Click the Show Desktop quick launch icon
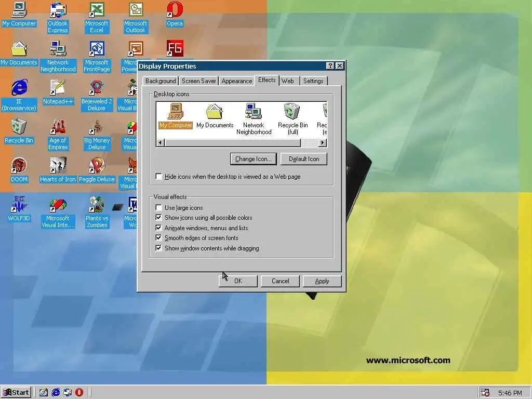This screenshot has width=532, height=399. pos(44,393)
